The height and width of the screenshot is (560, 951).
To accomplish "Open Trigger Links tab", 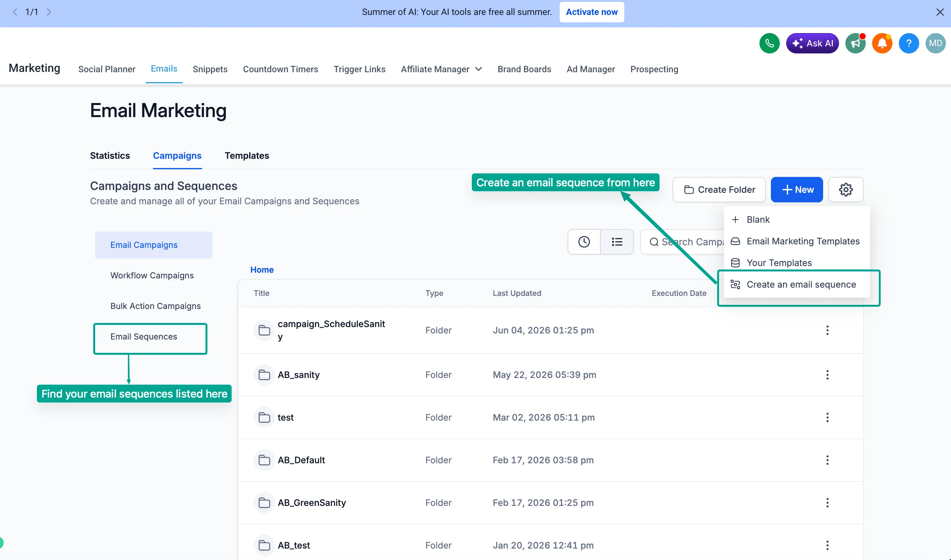I will tap(359, 69).
